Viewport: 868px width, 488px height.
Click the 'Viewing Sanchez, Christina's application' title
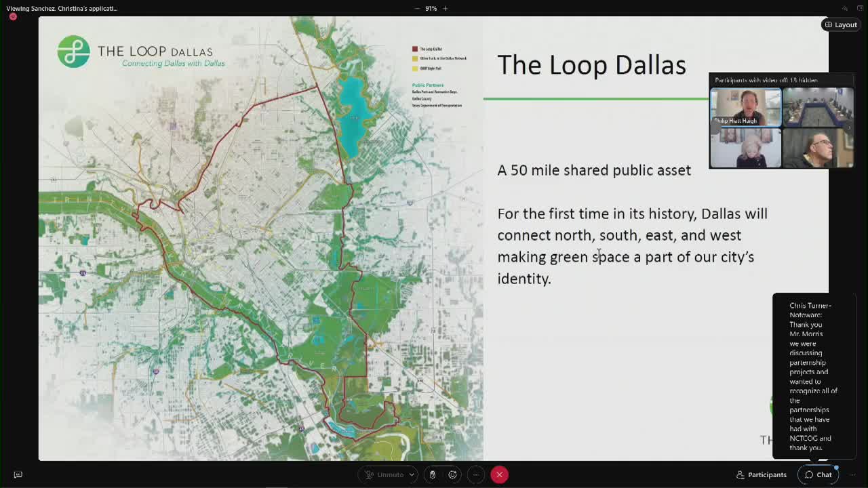tap(62, 8)
